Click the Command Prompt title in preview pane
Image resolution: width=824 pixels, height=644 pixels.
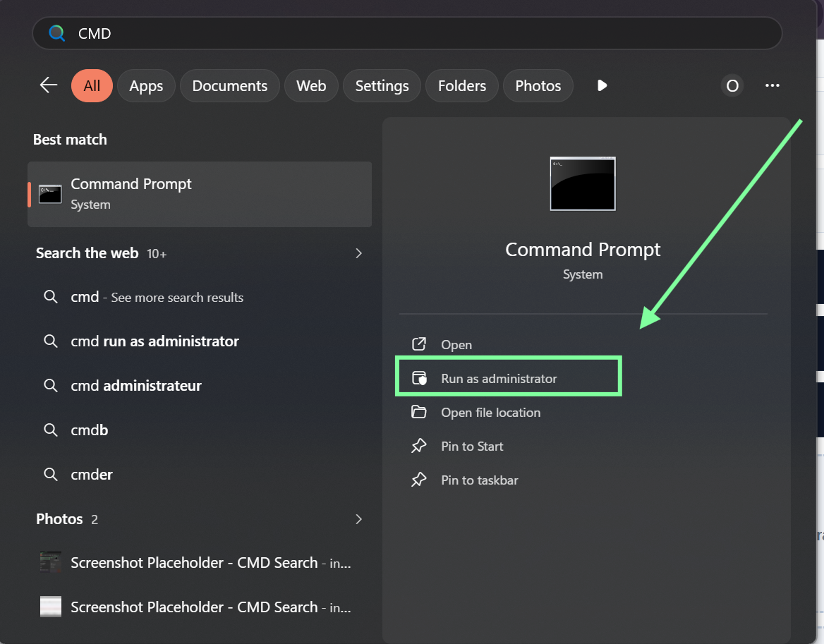pos(583,250)
